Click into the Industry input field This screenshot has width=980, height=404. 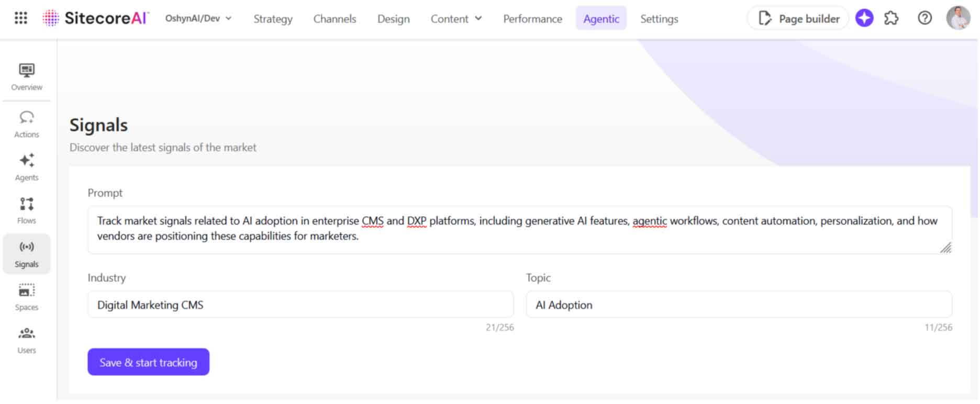[x=300, y=305]
